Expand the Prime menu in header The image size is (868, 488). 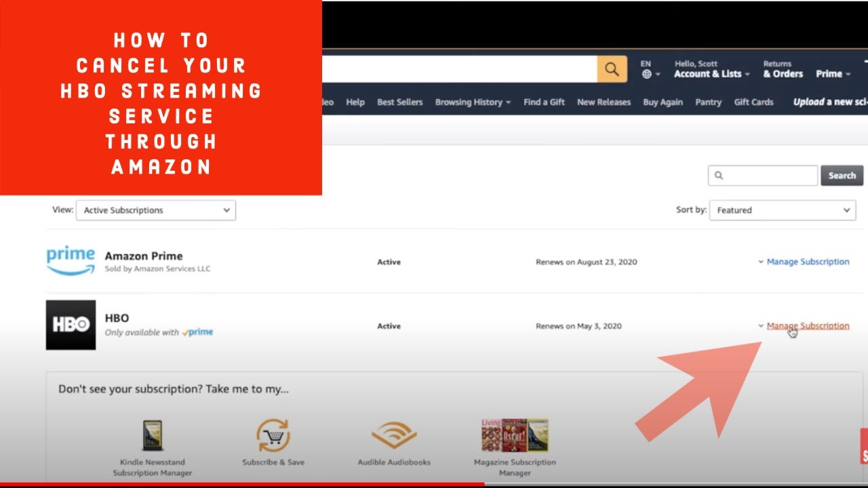(833, 74)
